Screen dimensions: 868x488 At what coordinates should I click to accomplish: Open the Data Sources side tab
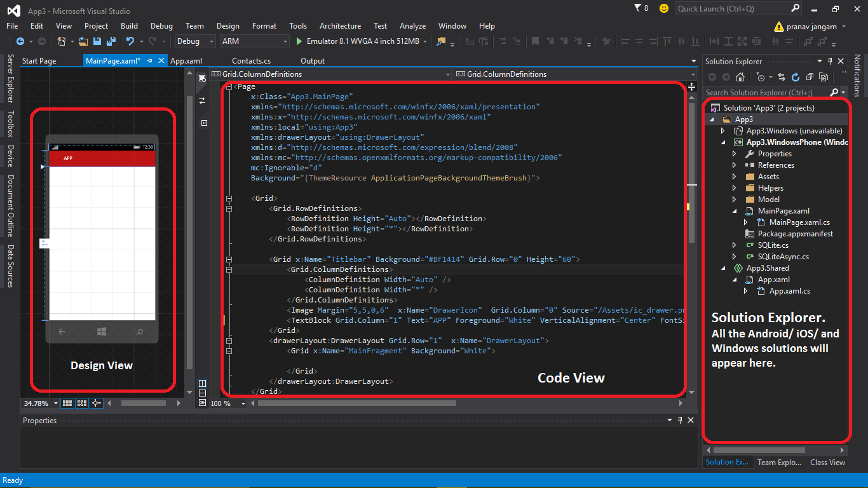10,266
